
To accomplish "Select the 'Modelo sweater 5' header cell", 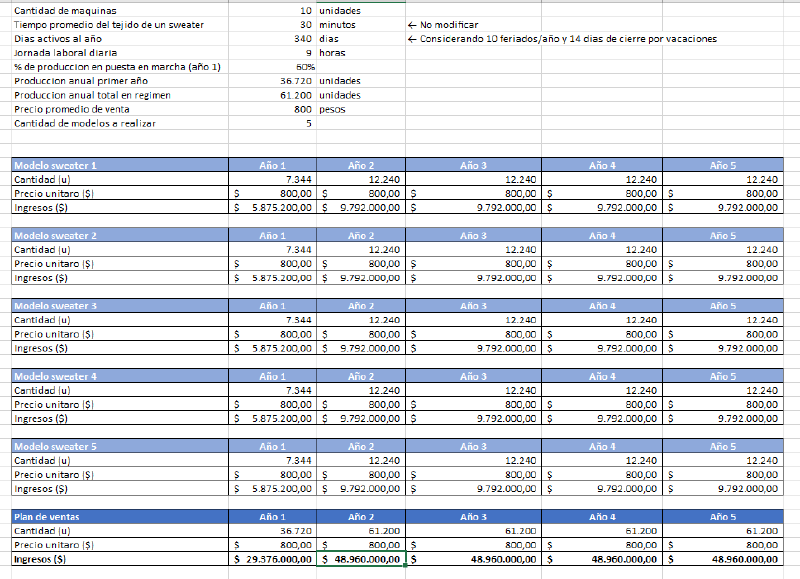I will coord(120,446).
